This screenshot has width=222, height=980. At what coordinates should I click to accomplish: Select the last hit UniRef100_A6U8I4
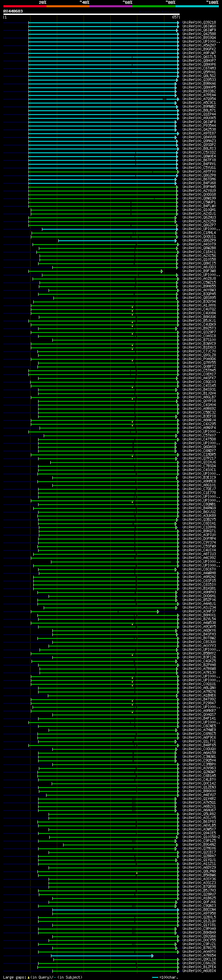(x=199, y=971)
